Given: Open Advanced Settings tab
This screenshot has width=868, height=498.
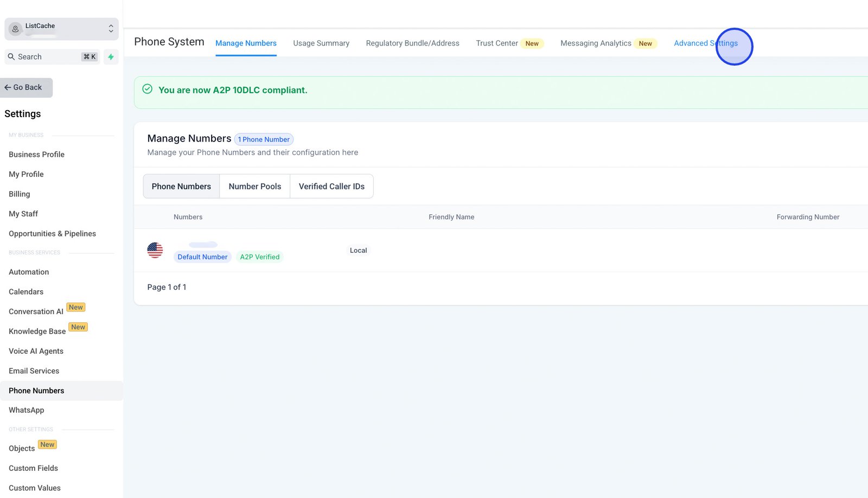Looking at the screenshot, I should click(x=706, y=43).
